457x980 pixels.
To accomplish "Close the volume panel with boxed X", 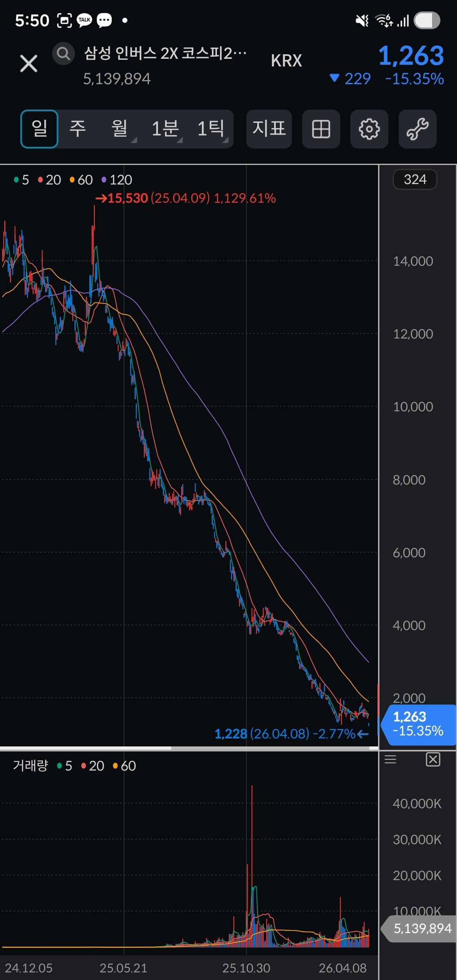I will (x=433, y=760).
